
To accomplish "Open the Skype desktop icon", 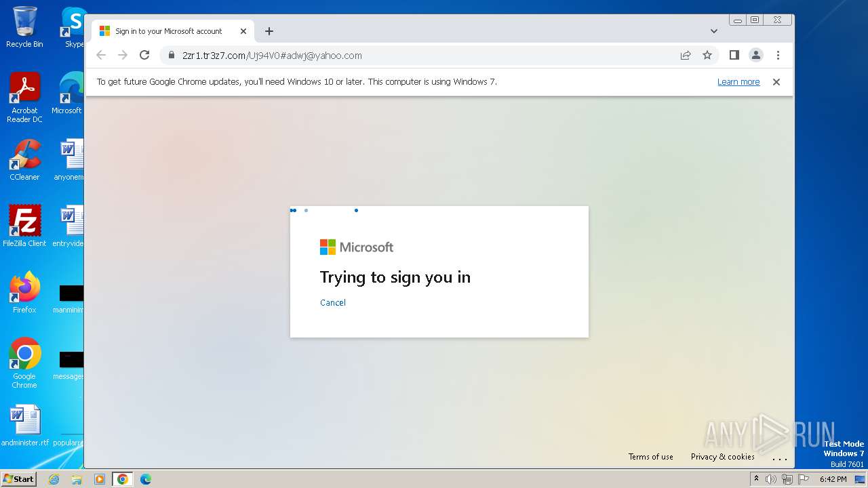I will (x=73, y=27).
